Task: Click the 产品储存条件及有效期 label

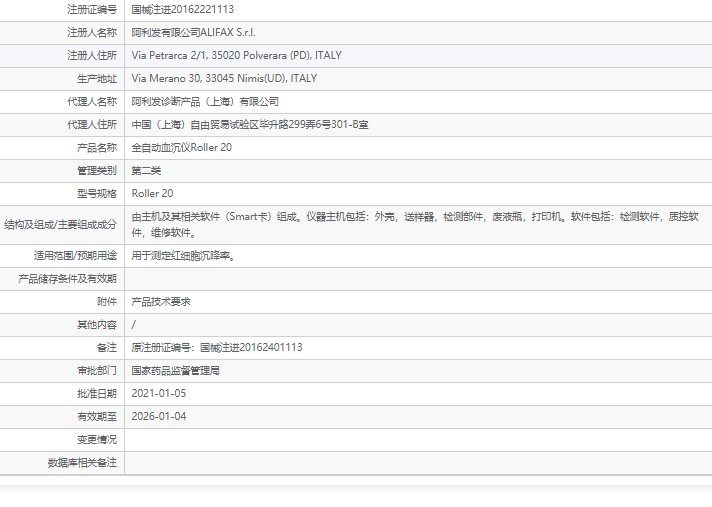Action: click(68, 279)
